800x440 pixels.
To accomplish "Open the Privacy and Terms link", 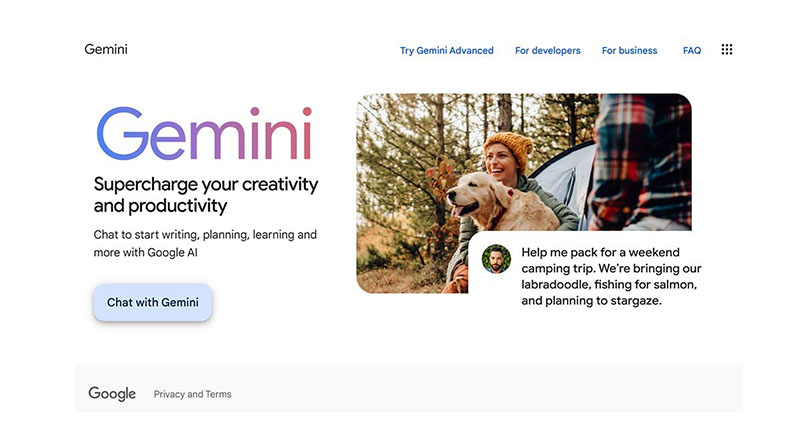I will tap(192, 394).
